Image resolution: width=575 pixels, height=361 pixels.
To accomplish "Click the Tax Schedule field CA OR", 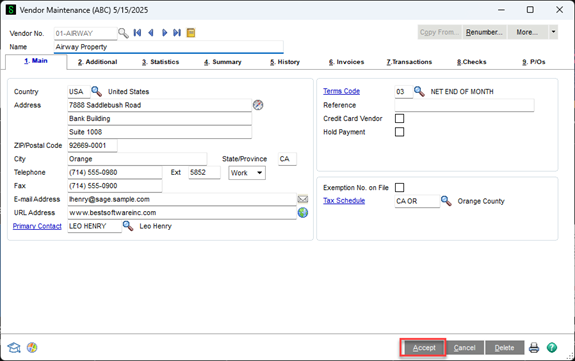I will point(417,201).
